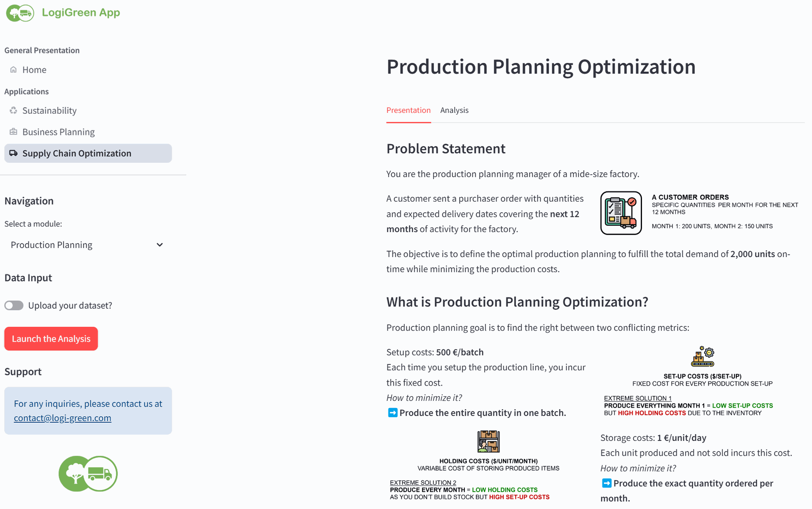Viewport: 812px width, 509px height.
Task: Select the Presentation tab
Action: click(409, 110)
